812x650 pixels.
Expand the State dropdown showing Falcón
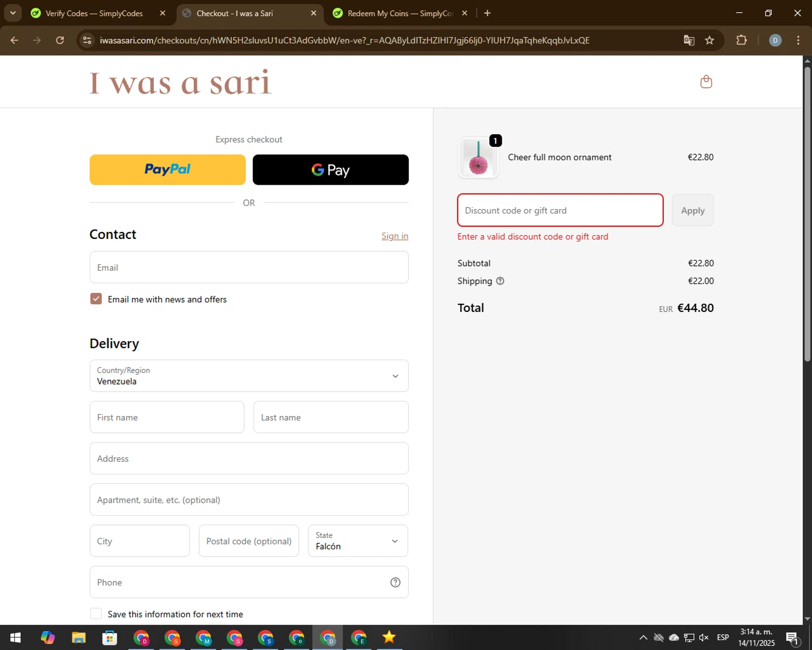[x=358, y=541]
